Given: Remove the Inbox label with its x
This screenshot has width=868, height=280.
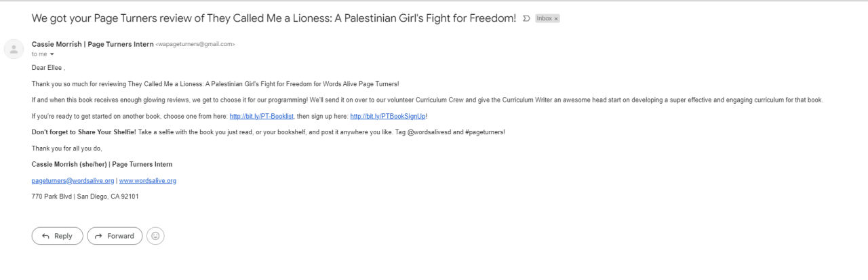Looking at the screenshot, I should [x=556, y=18].
